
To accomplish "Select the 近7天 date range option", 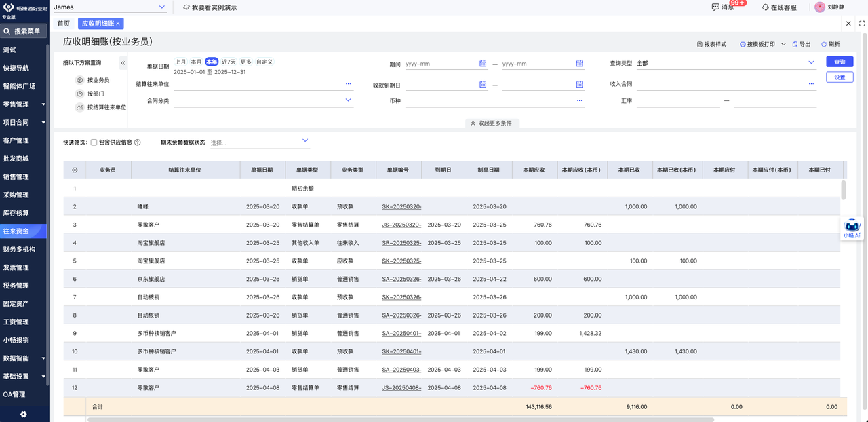I will [229, 62].
